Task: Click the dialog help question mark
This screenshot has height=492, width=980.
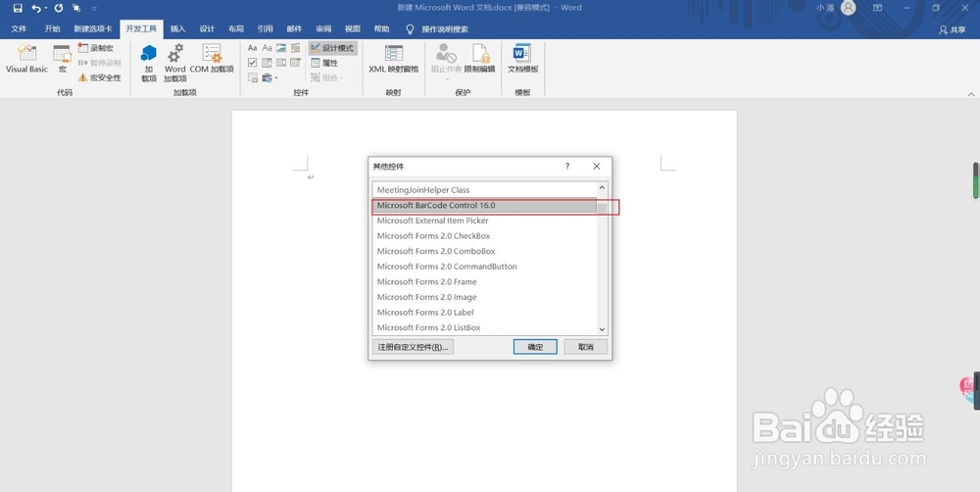Action: pos(567,167)
